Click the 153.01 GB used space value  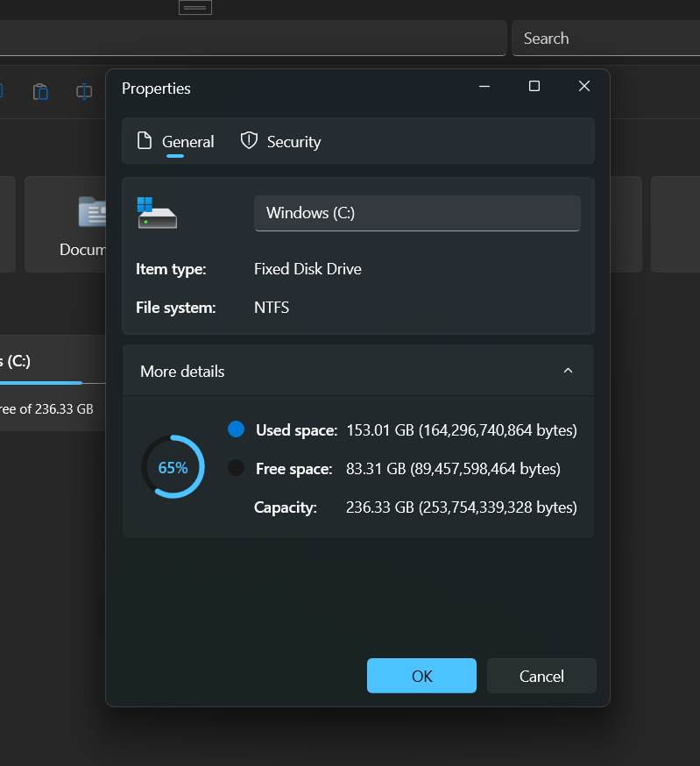tap(462, 430)
